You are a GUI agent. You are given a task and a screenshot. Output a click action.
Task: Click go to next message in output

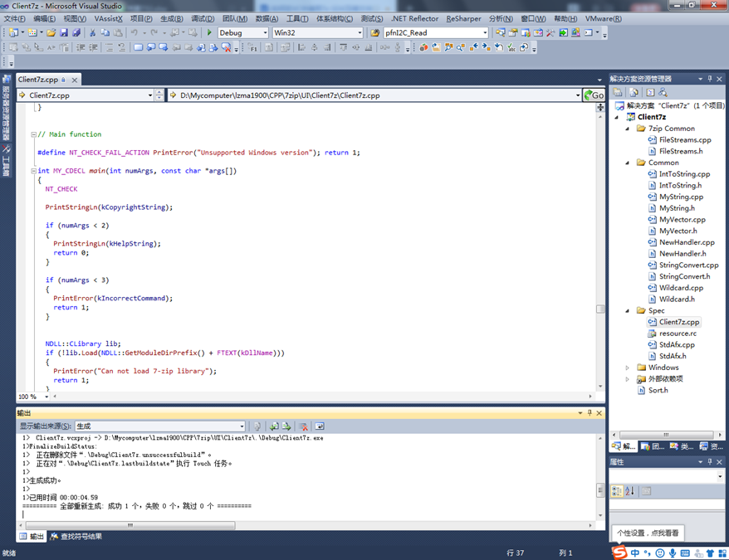286,426
